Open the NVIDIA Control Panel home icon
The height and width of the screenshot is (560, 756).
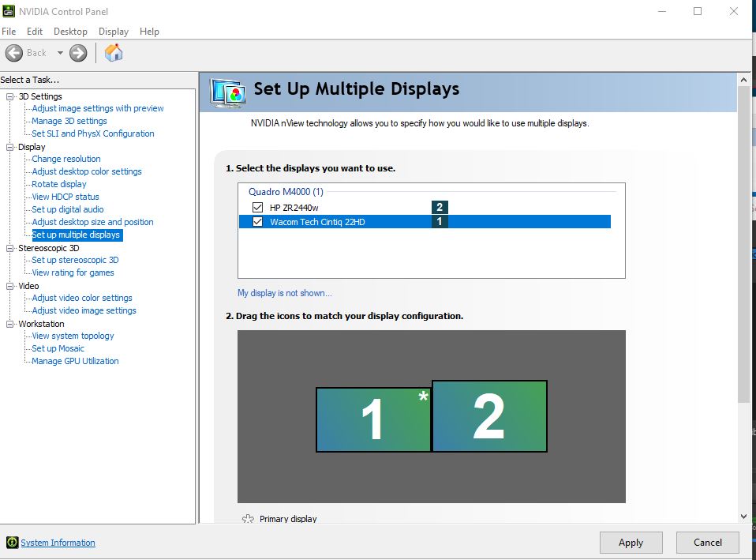113,52
